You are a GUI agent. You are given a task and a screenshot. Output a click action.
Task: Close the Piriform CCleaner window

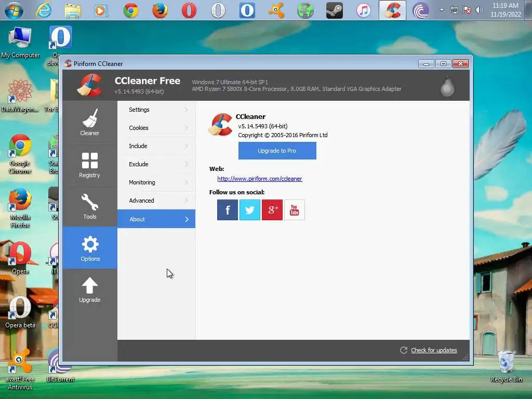(460, 64)
